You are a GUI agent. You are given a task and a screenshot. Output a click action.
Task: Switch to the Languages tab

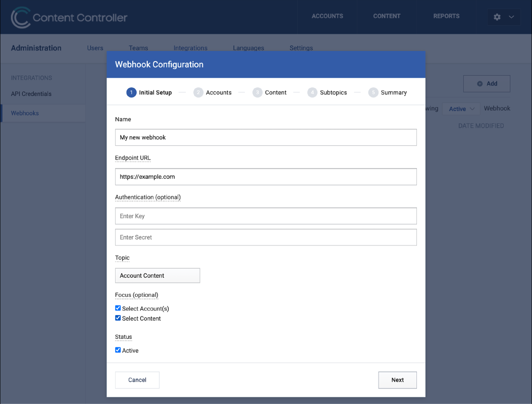pyautogui.click(x=248, y=48)
